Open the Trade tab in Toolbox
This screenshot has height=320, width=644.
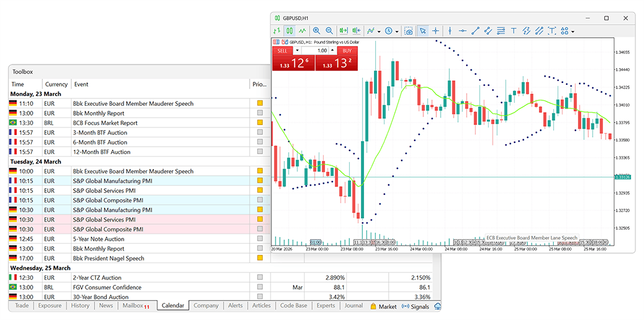22,306
